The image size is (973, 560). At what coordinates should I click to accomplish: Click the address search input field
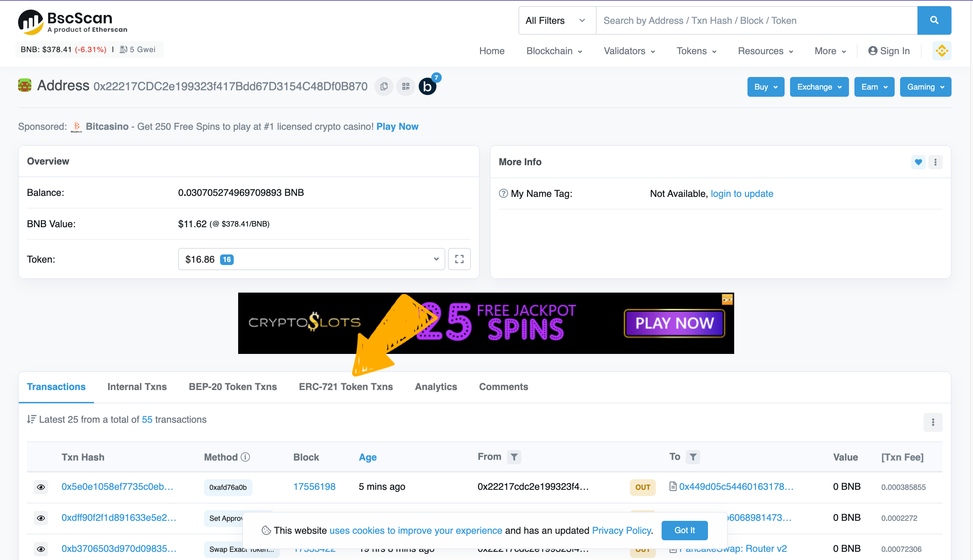756,20
